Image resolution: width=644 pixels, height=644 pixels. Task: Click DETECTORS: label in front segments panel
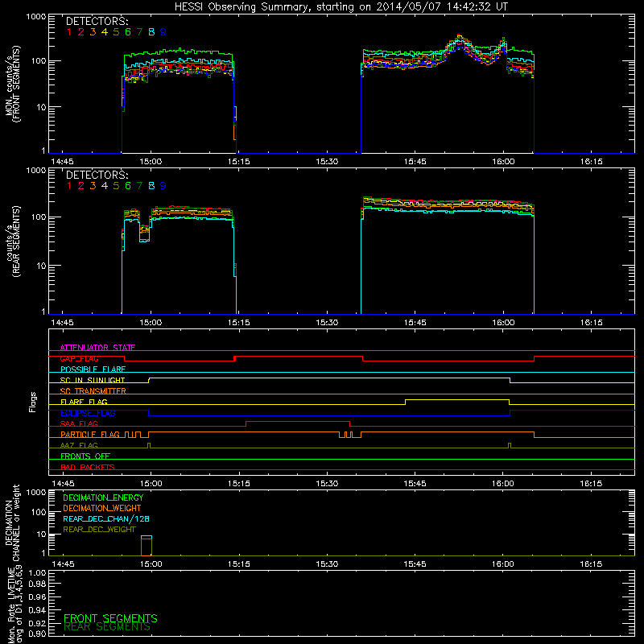[97, 22]
